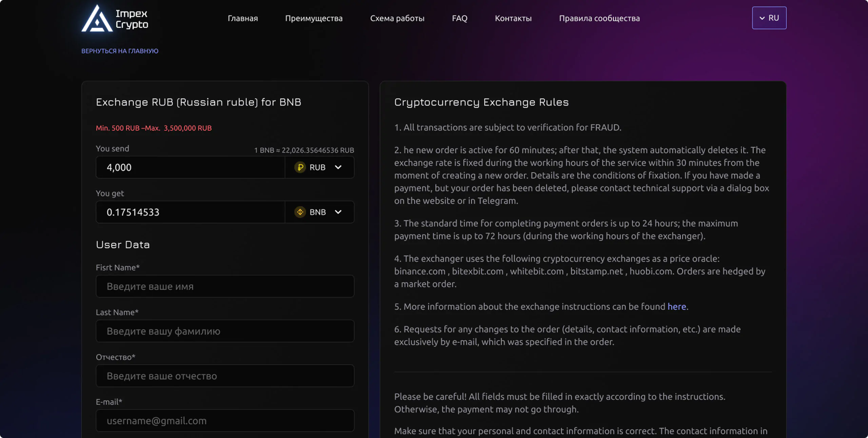868x438 pixels.
Task: Click the 'Min. 500 RUB –Max. 3,500,000 RUB' limits text
Action: 154,128
